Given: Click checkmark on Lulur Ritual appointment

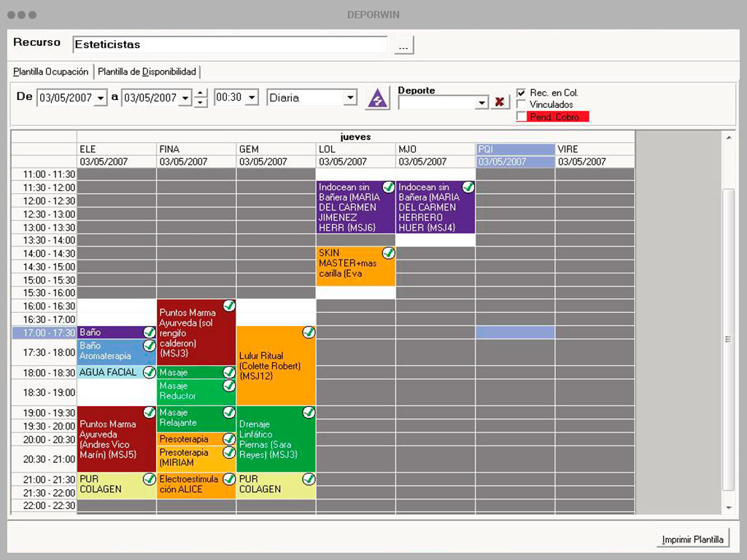Looking at the screenshot, I should click(x=309, y=332).
